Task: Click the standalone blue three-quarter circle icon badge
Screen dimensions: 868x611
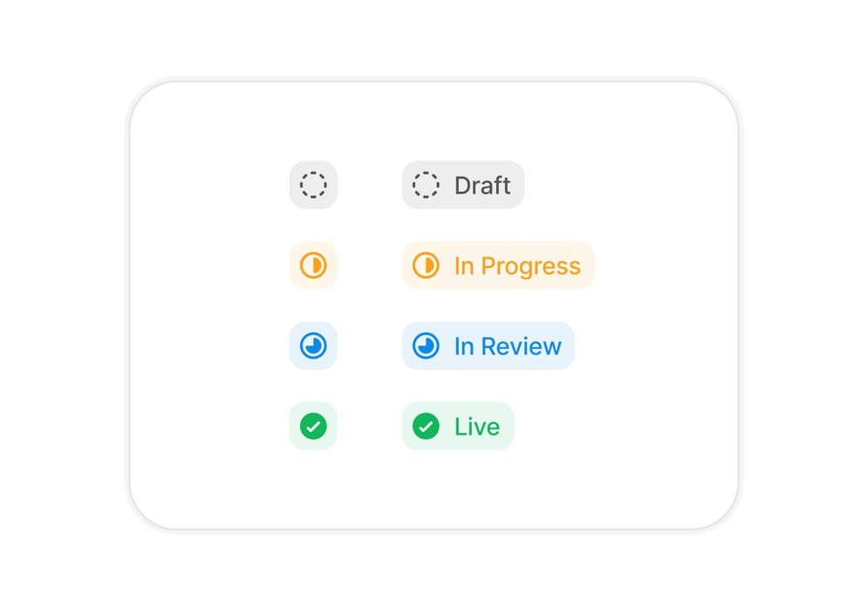Action: tap(313, 346)
